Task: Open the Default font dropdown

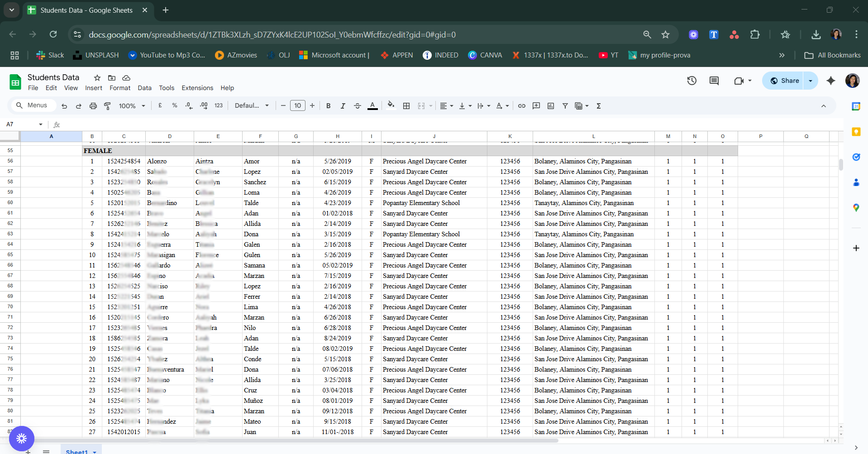Action: pos(252,106)
